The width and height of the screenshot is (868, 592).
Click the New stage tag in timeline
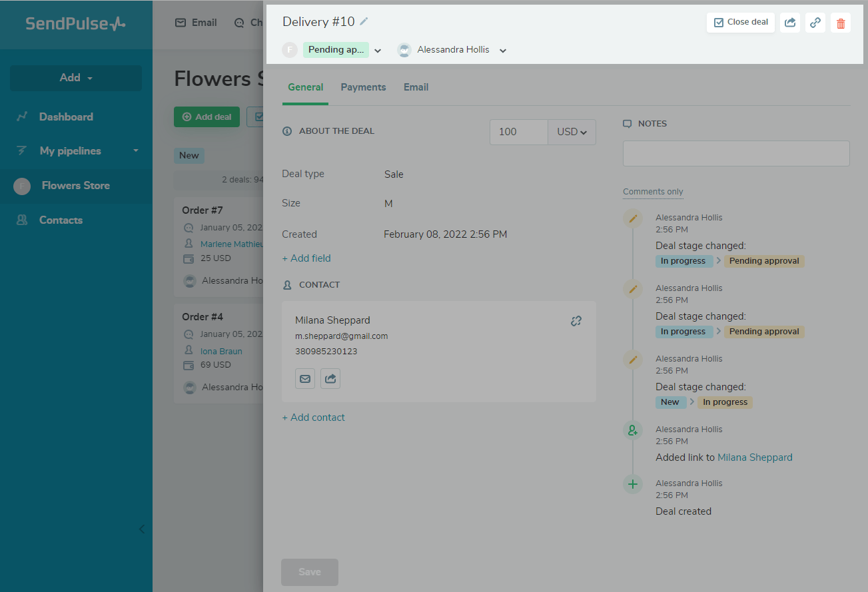pos(670,402)
